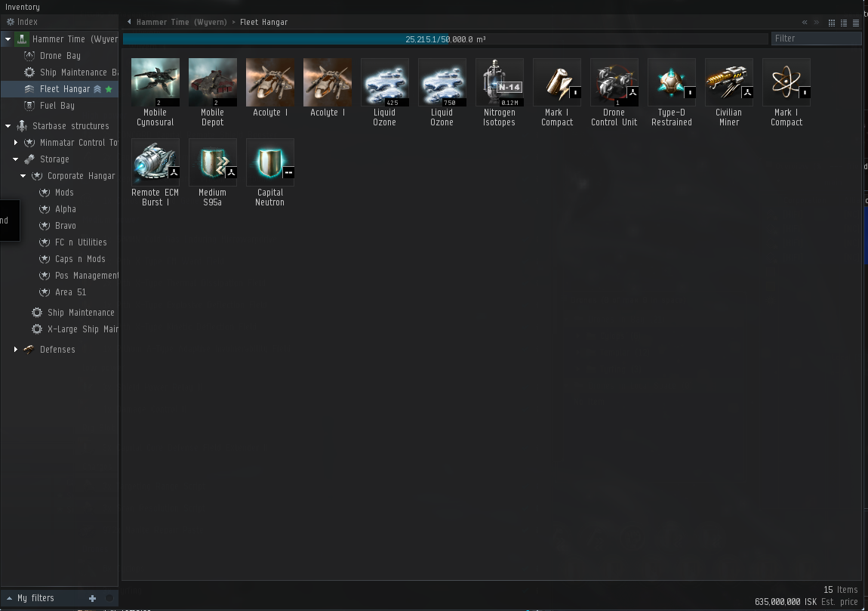
Task: Open the Ship Maintenance array under Storage
Action: (x=73, y=313)
